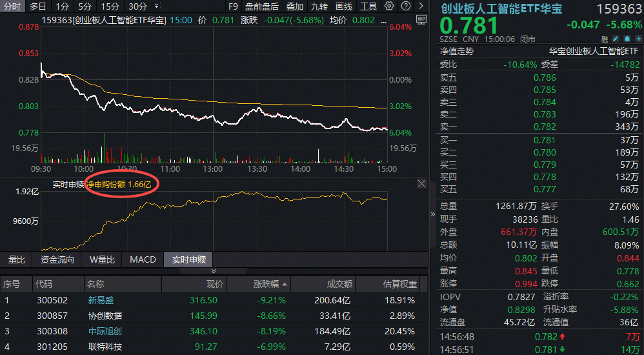Collapse the indicator panel with double chevron
644x355 pixels.
pos(214,271)
